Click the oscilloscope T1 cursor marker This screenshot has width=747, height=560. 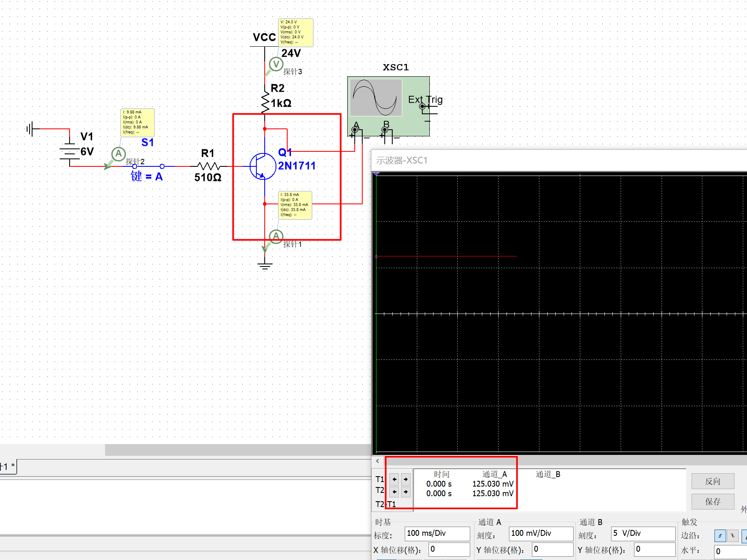point(376,173)
